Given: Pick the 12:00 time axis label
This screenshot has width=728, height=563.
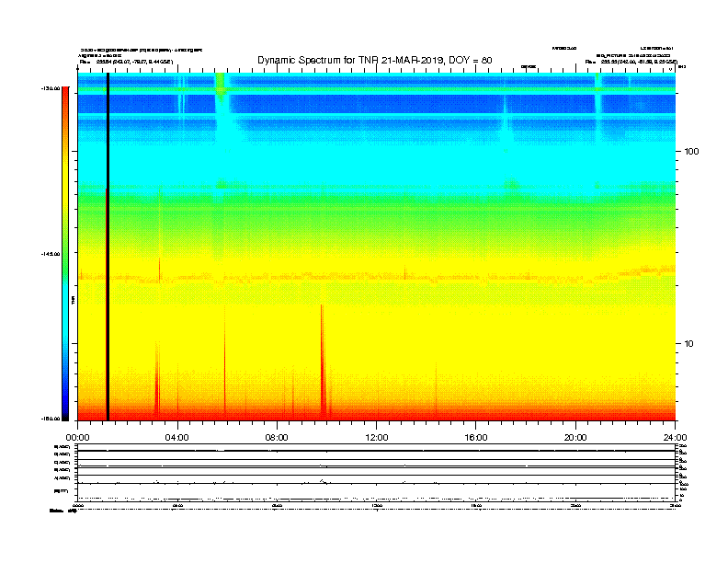Looking at the screenshot, I should (x=377, y=438).
